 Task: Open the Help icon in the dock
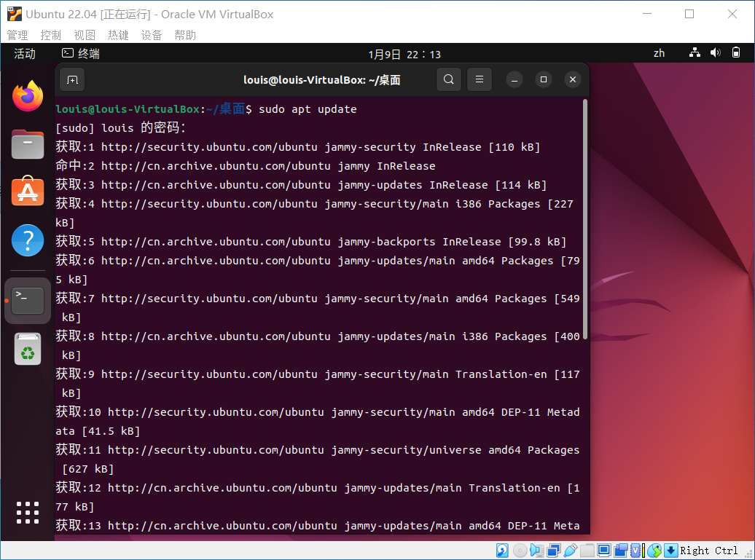(x=28, y=240)
